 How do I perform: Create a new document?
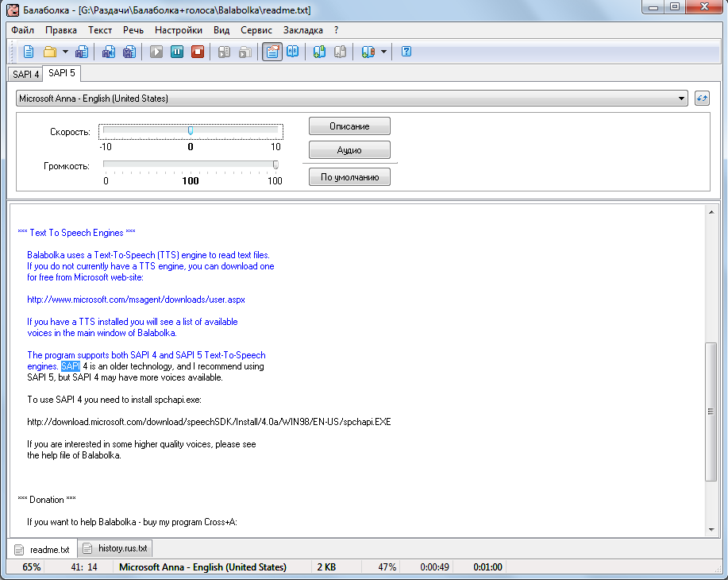click(x=27, y=51)
